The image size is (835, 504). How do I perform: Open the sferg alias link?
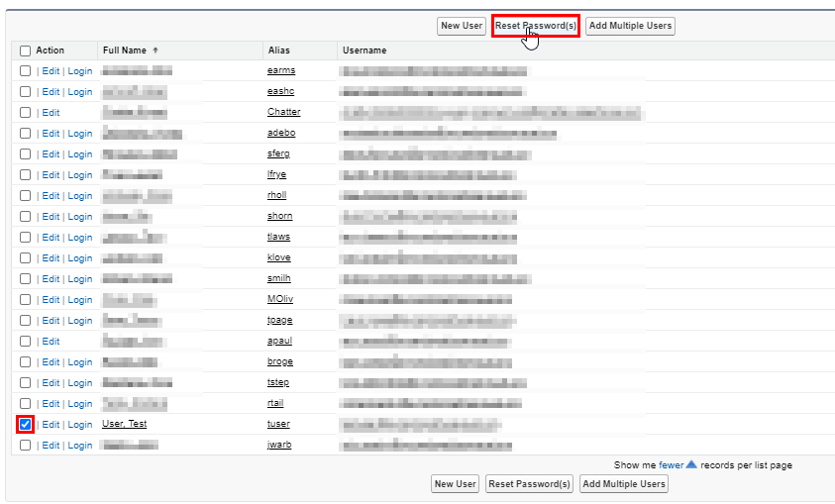pyautogui.click(x=278, y=153)
